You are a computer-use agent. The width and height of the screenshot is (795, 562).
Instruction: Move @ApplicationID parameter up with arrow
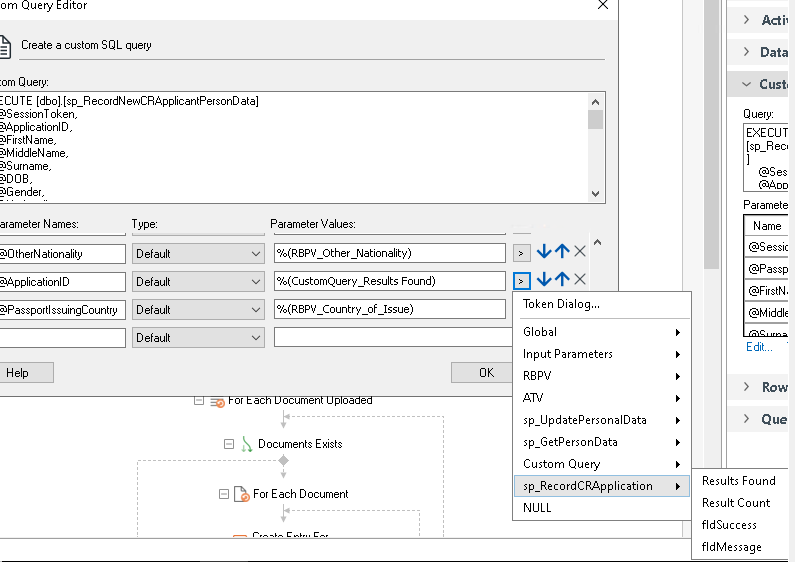tap(562, 279)
